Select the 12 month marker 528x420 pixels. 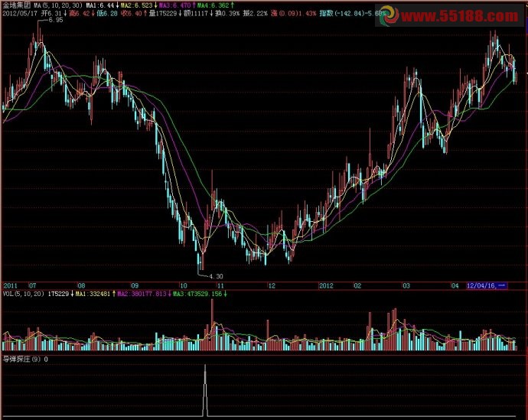tap(272, 285)
